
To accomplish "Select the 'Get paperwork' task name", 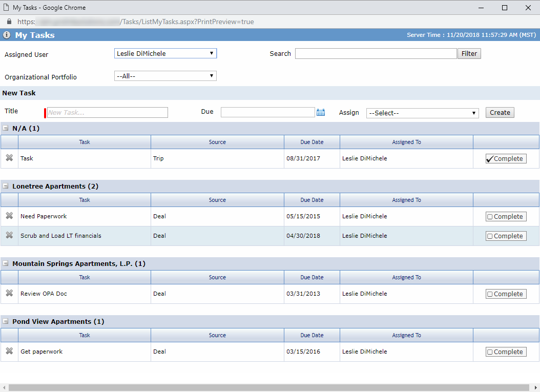I will 41,352.
